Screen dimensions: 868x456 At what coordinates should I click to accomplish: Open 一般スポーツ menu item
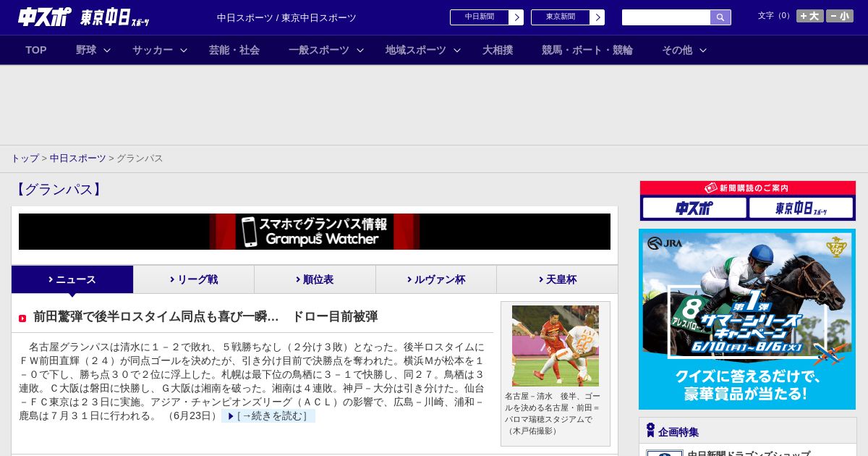pos(319,50)
